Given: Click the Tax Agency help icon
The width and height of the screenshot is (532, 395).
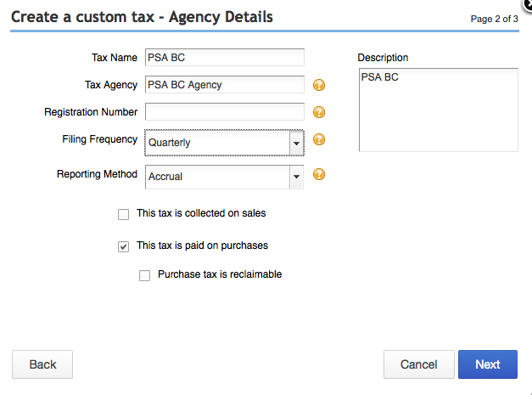Looking at the screenshot, I should (319, 85).
